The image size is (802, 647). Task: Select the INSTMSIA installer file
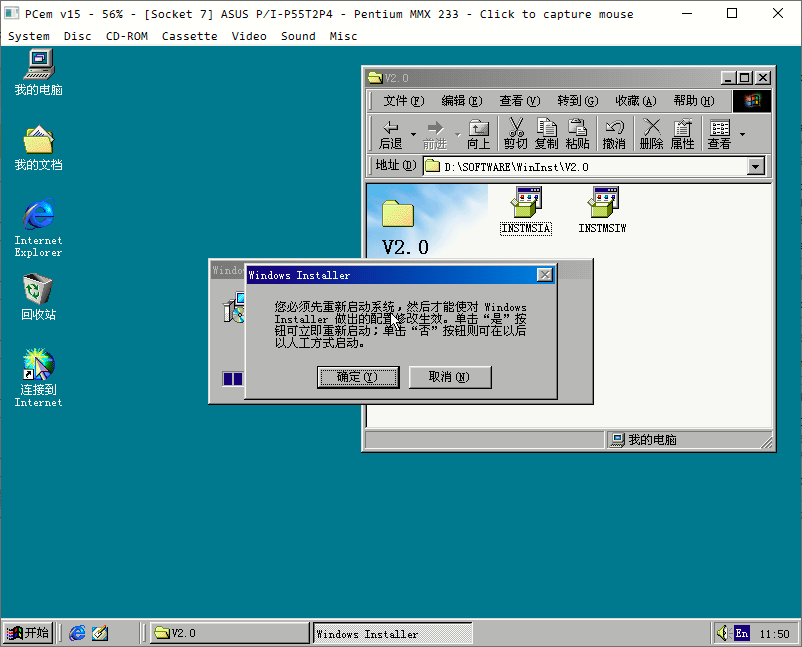(526, 210)
